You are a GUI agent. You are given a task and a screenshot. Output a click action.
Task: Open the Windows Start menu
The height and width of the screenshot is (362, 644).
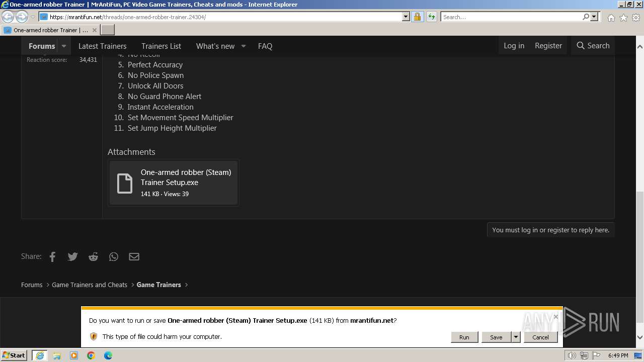pyautogui.click(x=14, y=355)
